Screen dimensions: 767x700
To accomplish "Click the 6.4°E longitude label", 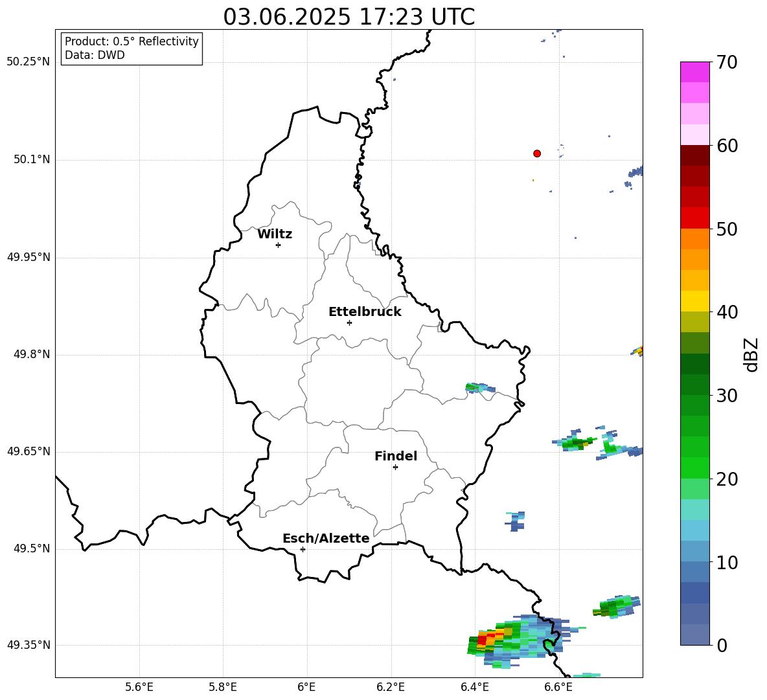I will click(474, 687).
